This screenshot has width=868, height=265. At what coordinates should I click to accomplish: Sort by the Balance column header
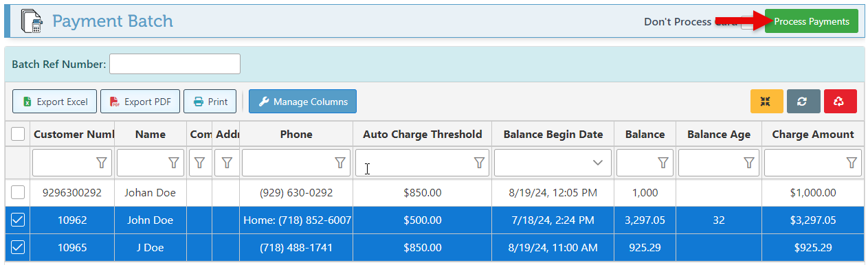[645, 134]
